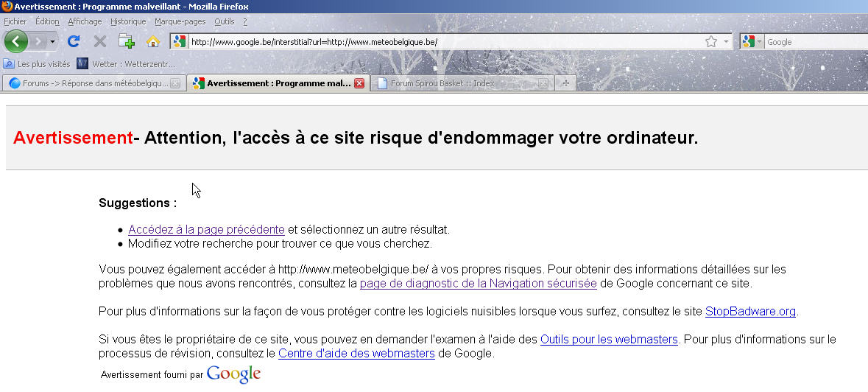
Task: Open the Affichage menu
Action: (x=85, y=21)
